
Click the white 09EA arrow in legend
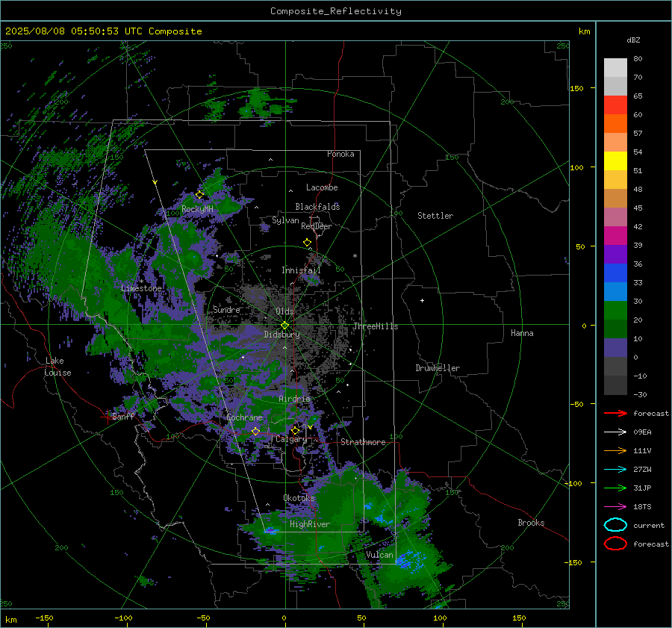coord(615,432)
